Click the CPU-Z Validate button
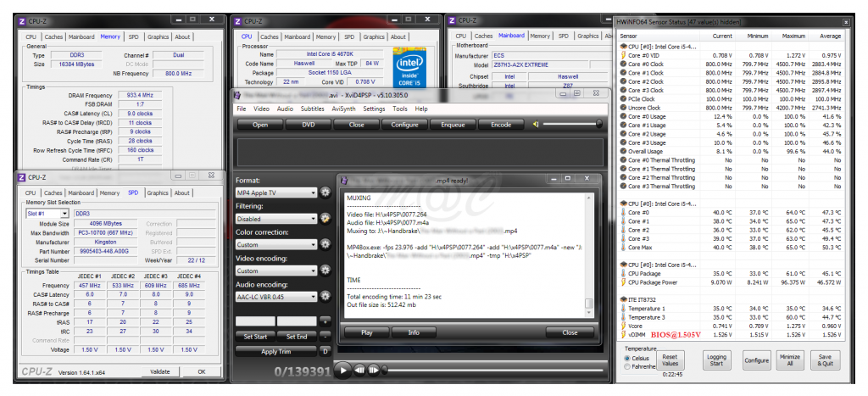Viewport: 868px width, 396px height. point(159,371)
